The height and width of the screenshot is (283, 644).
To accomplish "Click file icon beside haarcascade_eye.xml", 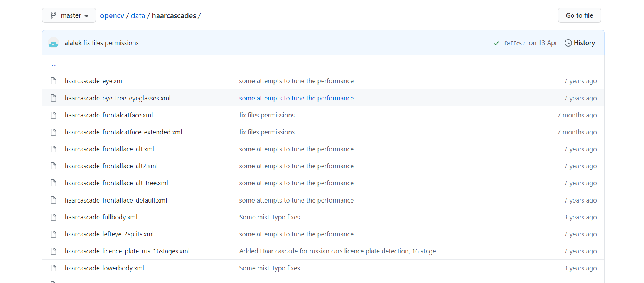I will (x=54, y=81).
